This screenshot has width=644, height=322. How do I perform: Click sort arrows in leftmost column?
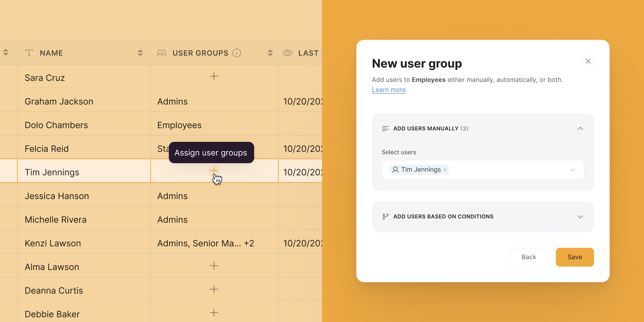[x=6, y=52]
